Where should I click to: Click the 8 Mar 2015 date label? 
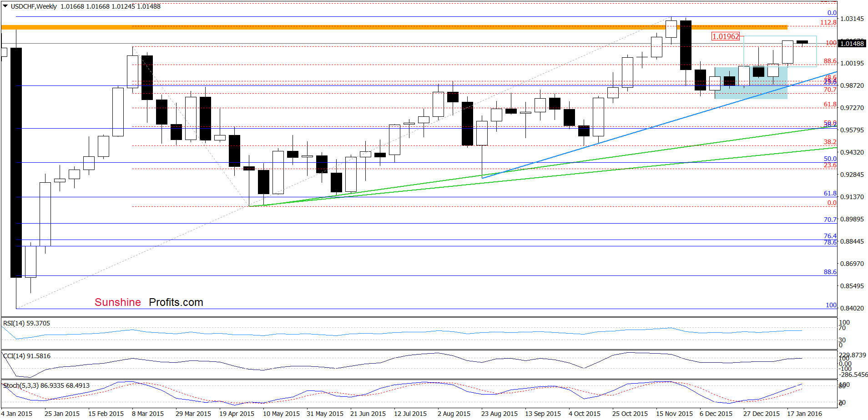148,414
